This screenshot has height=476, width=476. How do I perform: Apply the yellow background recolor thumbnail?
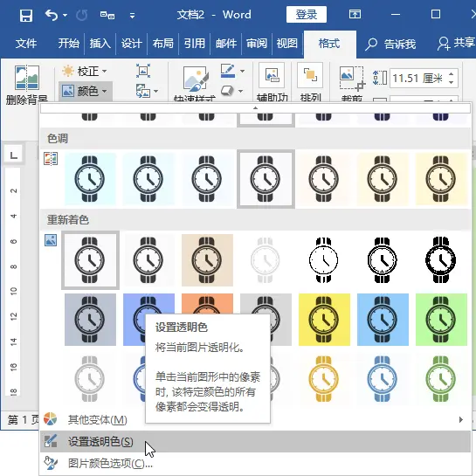click(324, 320)
